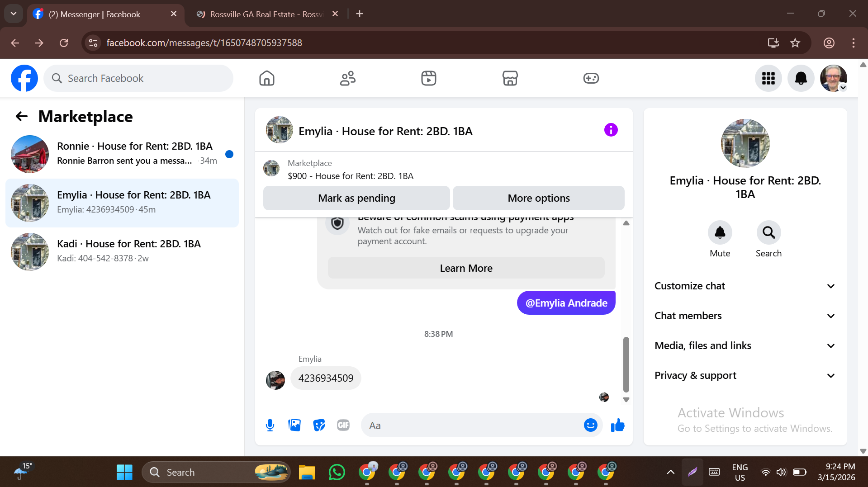Attach a photo or file icon
868x487 pixels.
(294, 425)
